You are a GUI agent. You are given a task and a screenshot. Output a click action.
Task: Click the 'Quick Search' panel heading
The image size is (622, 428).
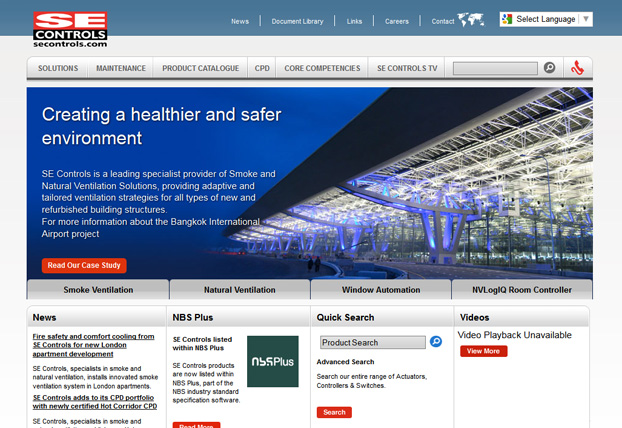(345, 317)
